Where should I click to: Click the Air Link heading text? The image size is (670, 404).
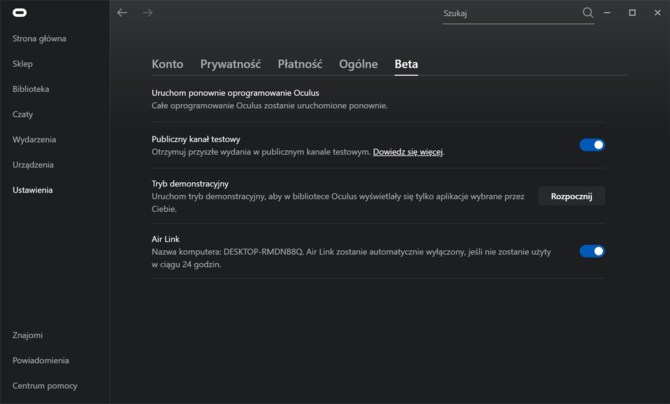[165, 239]
